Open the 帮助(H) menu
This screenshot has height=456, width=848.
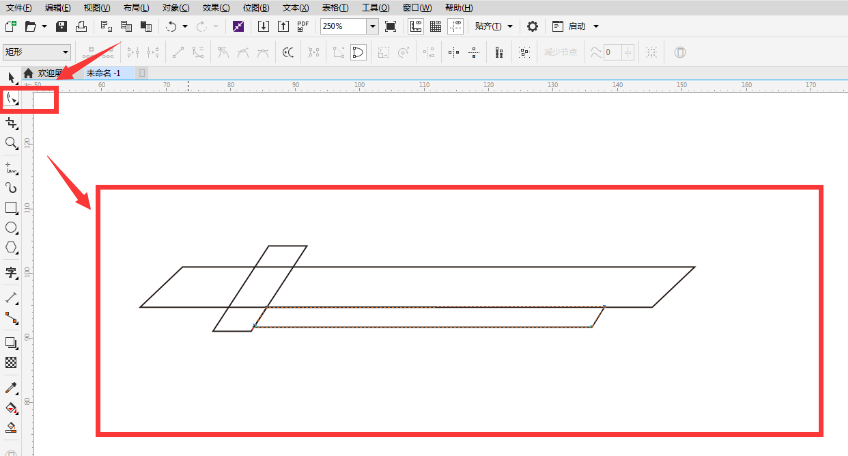[x=459, y=8]
